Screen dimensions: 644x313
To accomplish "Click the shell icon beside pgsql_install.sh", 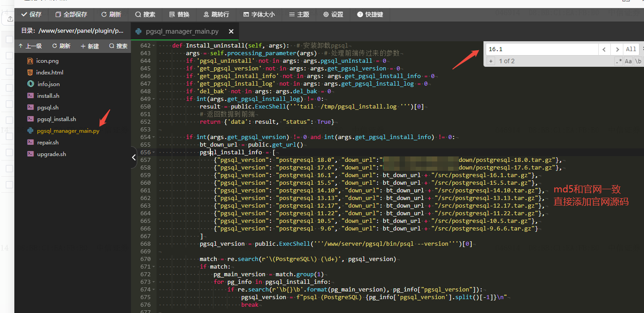I will (x=30, y=119).
